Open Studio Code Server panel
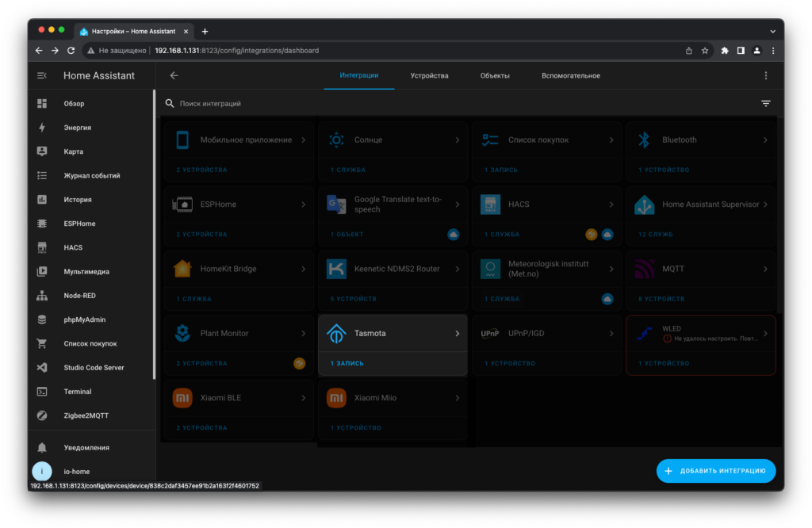The height and width of the screenshot is (528, 812). pyautogui.click(x=91, y=368)
